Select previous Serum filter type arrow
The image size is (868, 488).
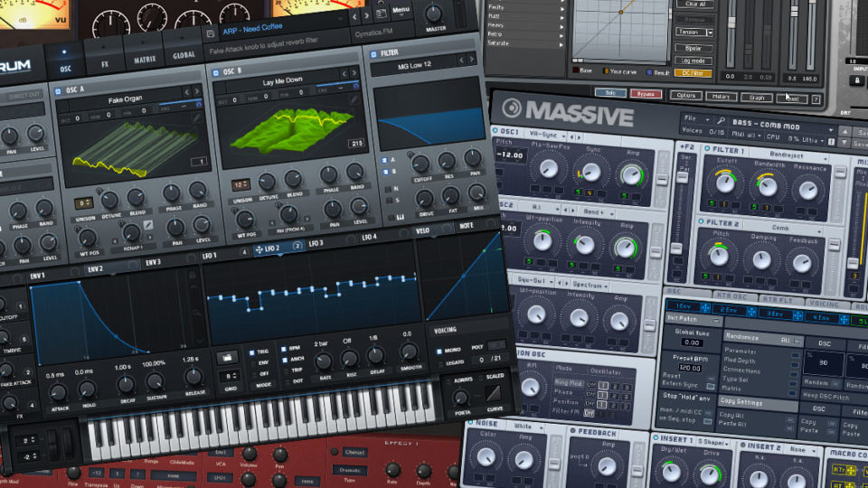pyautogui.click(x=462, y=61)
